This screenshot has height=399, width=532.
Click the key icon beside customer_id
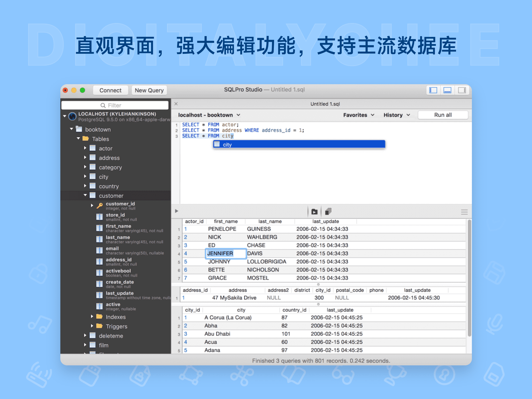click(x=99, y=205)
